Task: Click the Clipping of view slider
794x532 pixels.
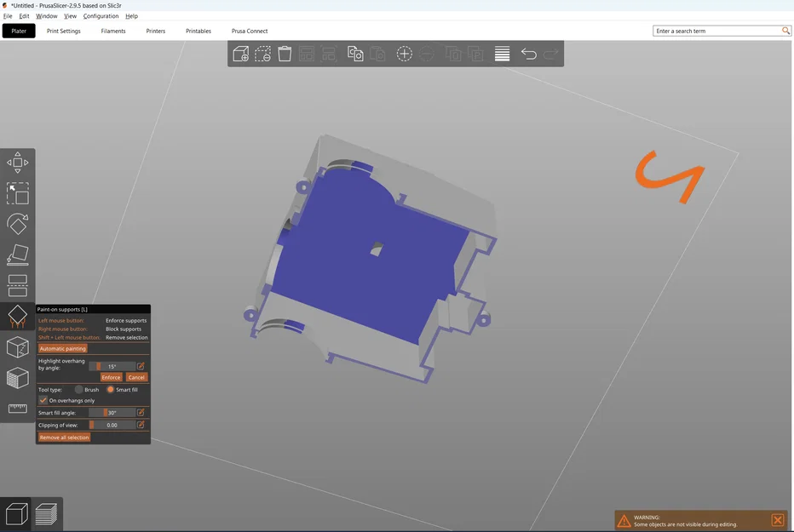Action: [112, 425]
